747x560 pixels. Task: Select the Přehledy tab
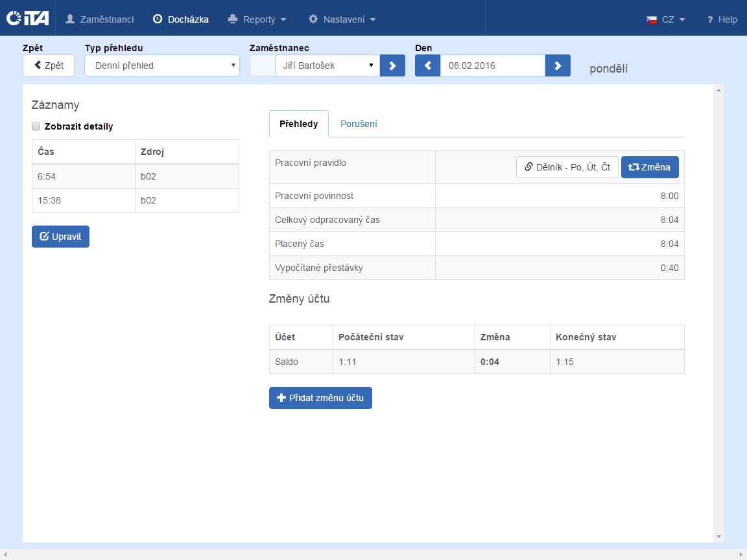click(x=299, y=124)
